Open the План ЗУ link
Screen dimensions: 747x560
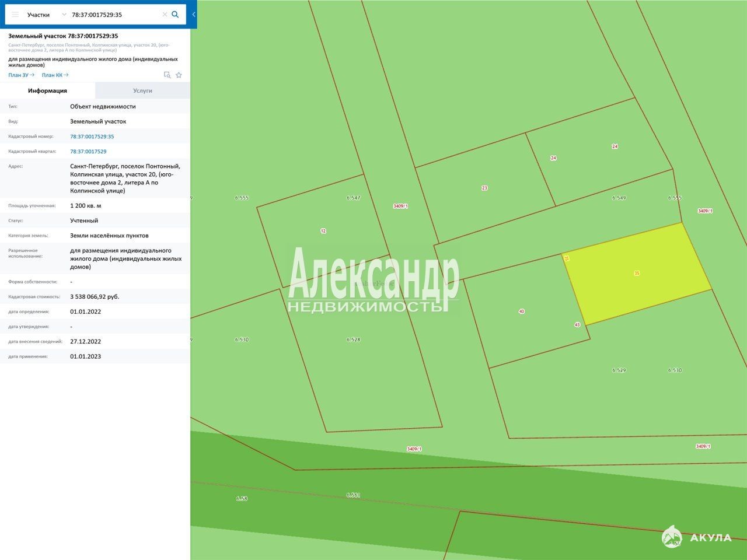tap(21, 75)
